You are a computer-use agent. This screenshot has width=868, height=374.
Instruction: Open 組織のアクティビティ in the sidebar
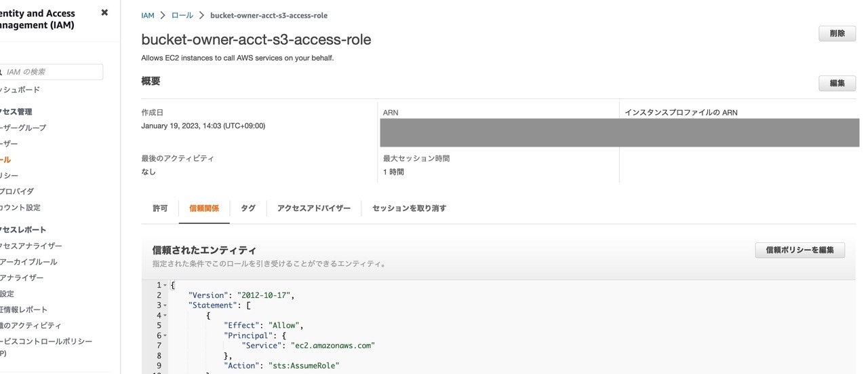[x=31, y=326]
